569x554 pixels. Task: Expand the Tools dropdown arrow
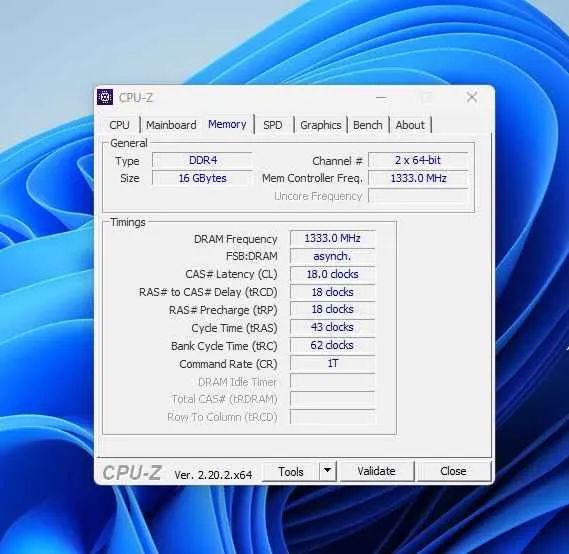327,471
